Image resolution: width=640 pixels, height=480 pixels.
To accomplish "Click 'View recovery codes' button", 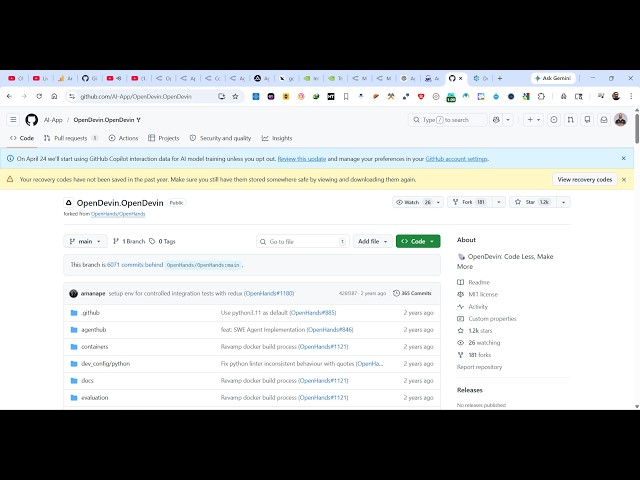I will click(584, 180).
